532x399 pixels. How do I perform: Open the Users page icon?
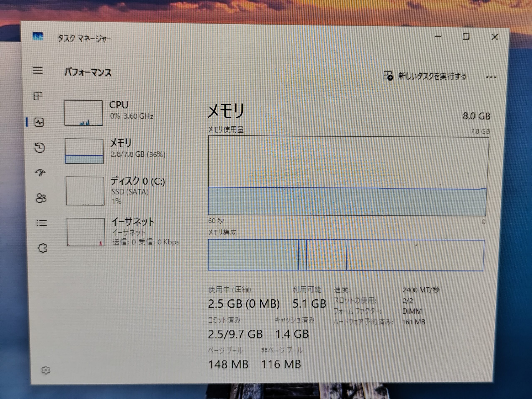(41, 198)
